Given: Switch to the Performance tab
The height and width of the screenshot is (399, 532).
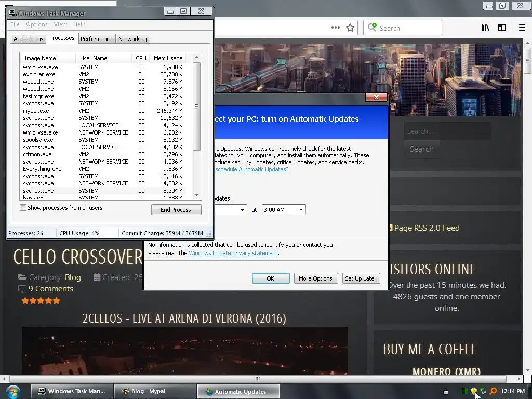Looking at the screenshot, I should [96, 39].
